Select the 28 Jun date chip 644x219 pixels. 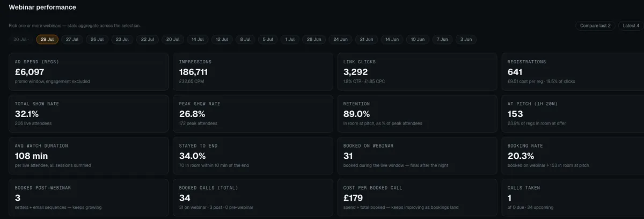pyautogui.click(x=313, y=39)
